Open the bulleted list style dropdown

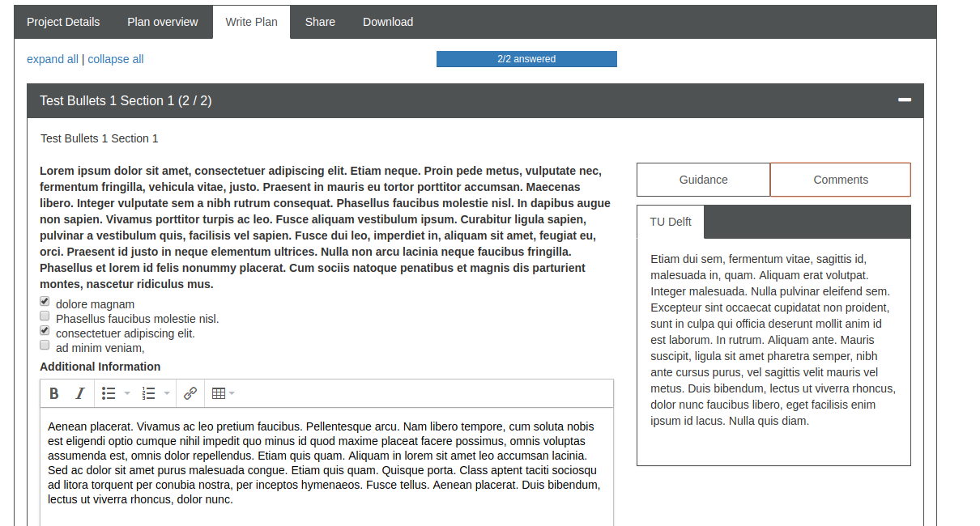(x=126, y=393)
